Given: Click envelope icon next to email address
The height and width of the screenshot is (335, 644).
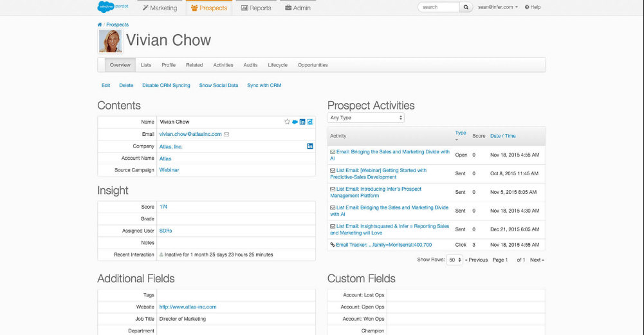Looking at the screenshot, I should pos(226,135).
